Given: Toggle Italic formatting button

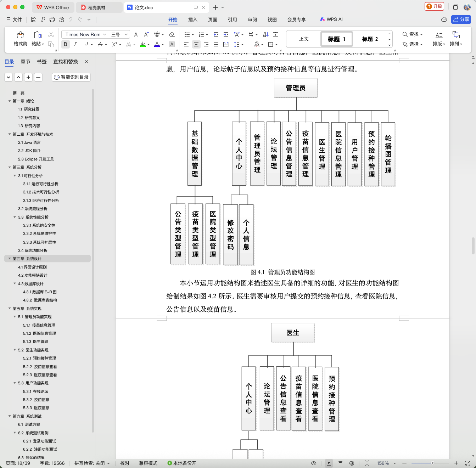Looking at the screenshot, I should point(75,44).
